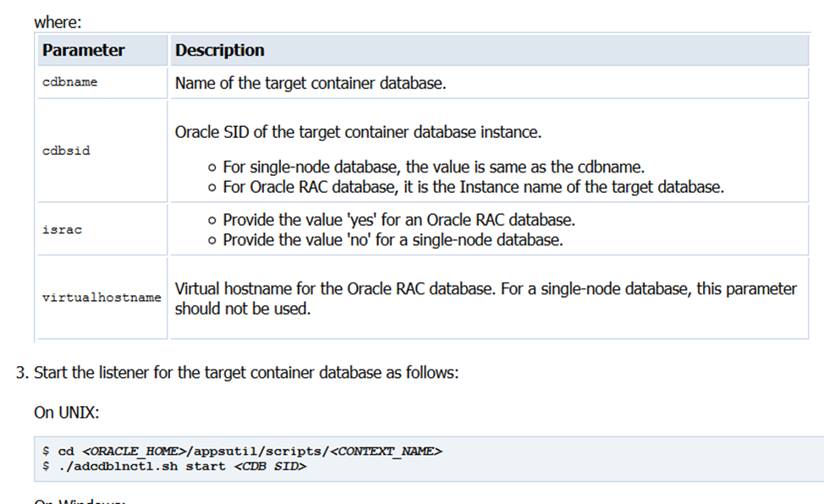Image resolution: width=824 pixels, height=504 pixels.
Task: Click the 'Start the listener' step 3 text
Action: click(x=246, y=373)
